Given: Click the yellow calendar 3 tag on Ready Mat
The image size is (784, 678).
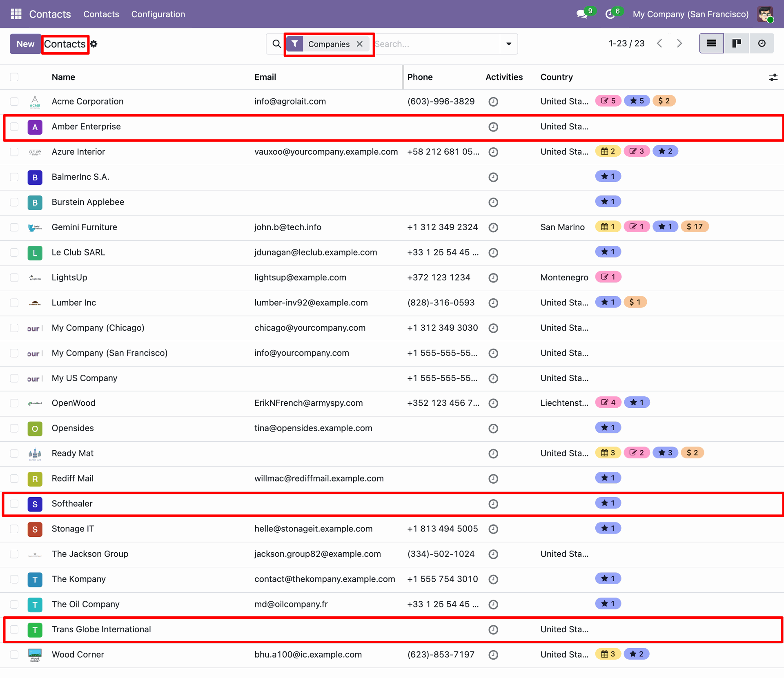Looking at the screenshot, I should pyautogui.click(x=608, y=453).
